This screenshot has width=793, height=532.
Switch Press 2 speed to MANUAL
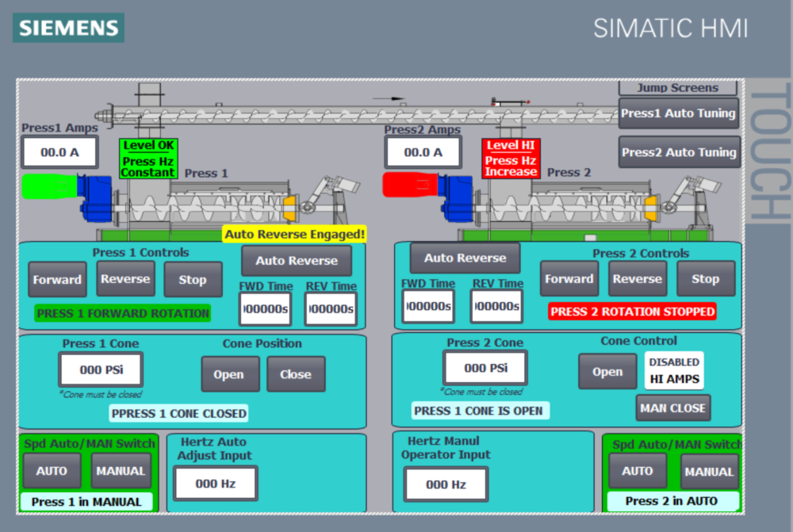709,471
